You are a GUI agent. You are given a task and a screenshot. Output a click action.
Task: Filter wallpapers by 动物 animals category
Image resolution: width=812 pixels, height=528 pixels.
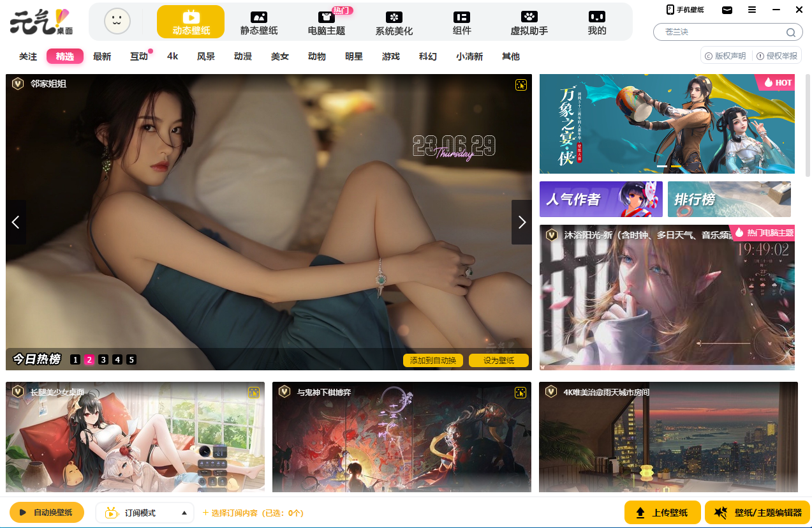coord(317,56)
